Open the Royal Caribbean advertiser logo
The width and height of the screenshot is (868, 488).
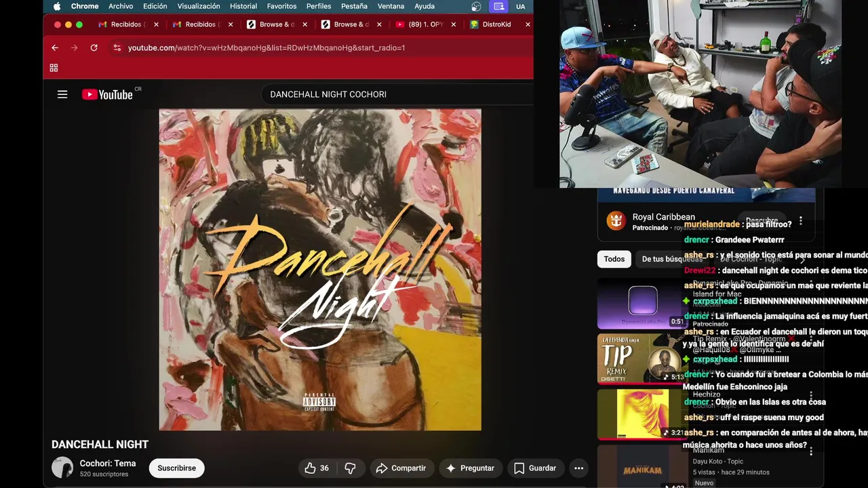[x=616, y=221]
